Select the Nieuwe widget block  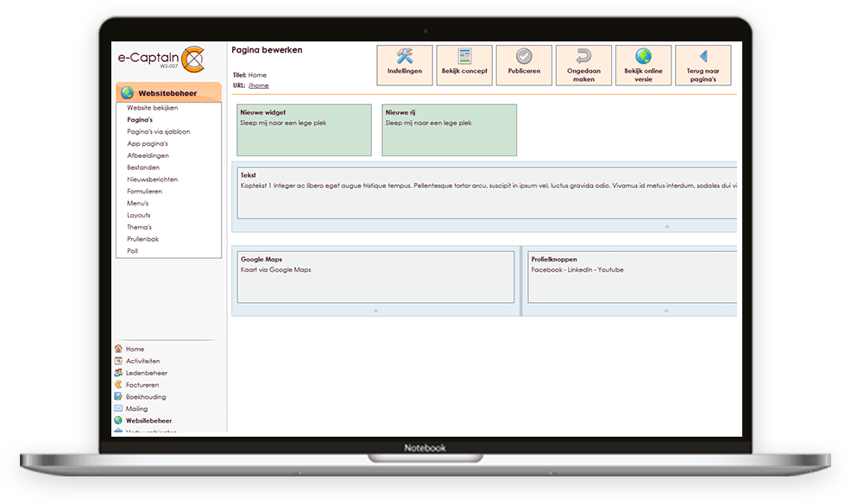point(304,130)
